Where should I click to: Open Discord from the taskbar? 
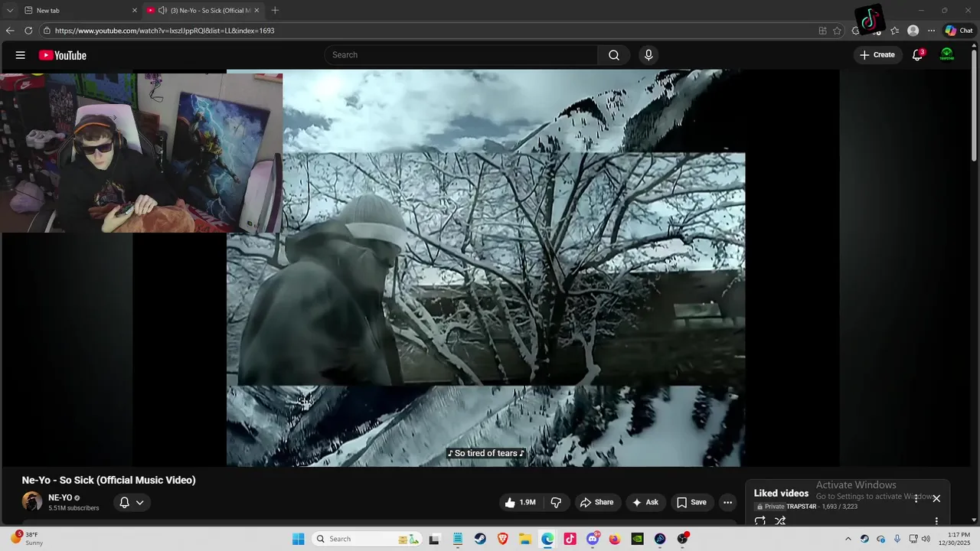(x=593, y=539)
